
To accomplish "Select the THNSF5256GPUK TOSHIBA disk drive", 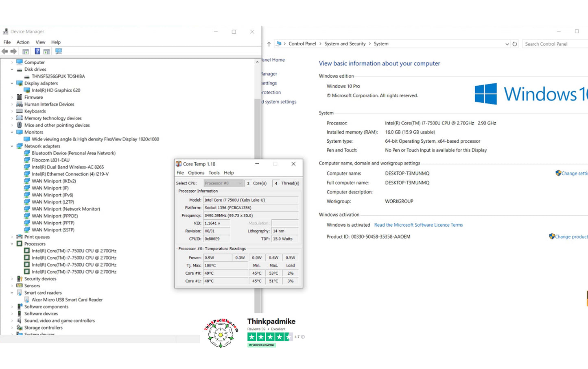I will [x=58, y=76].
